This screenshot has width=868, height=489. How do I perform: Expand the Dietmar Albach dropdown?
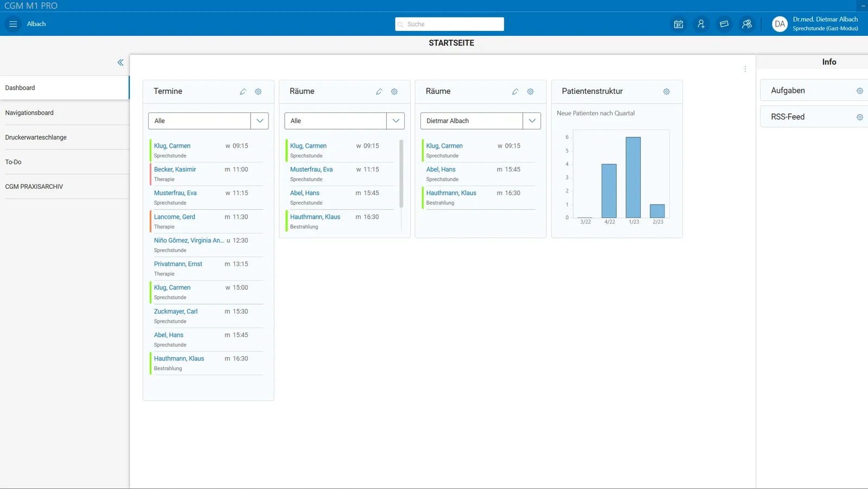coord(532,121)
